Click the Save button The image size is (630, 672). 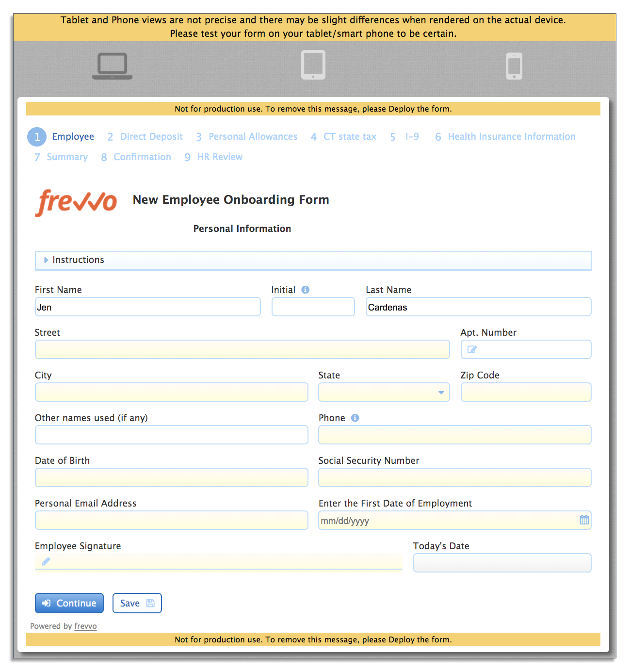137,603
